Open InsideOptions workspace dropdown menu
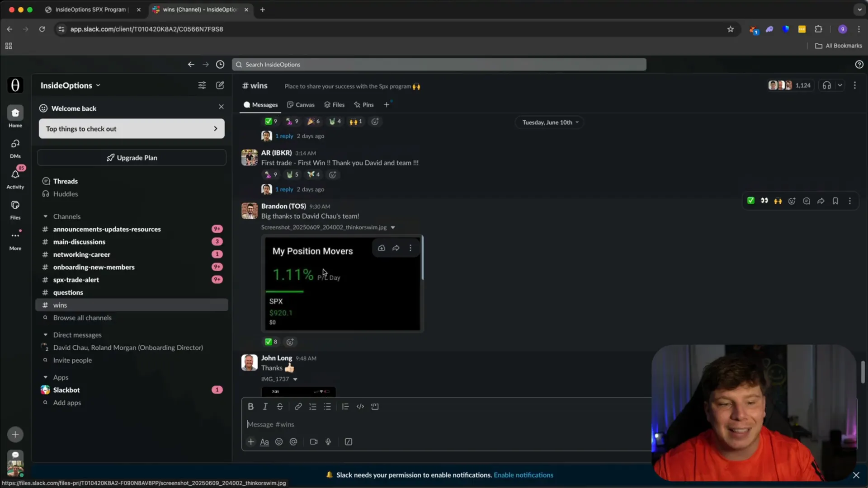 click(71, 85)
